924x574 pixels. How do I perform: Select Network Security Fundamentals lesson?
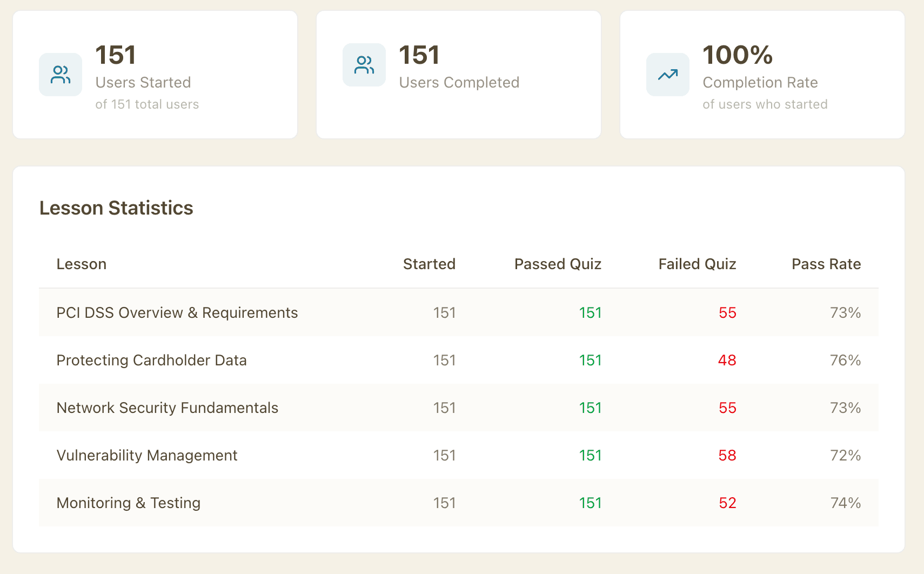click(168, 408)
